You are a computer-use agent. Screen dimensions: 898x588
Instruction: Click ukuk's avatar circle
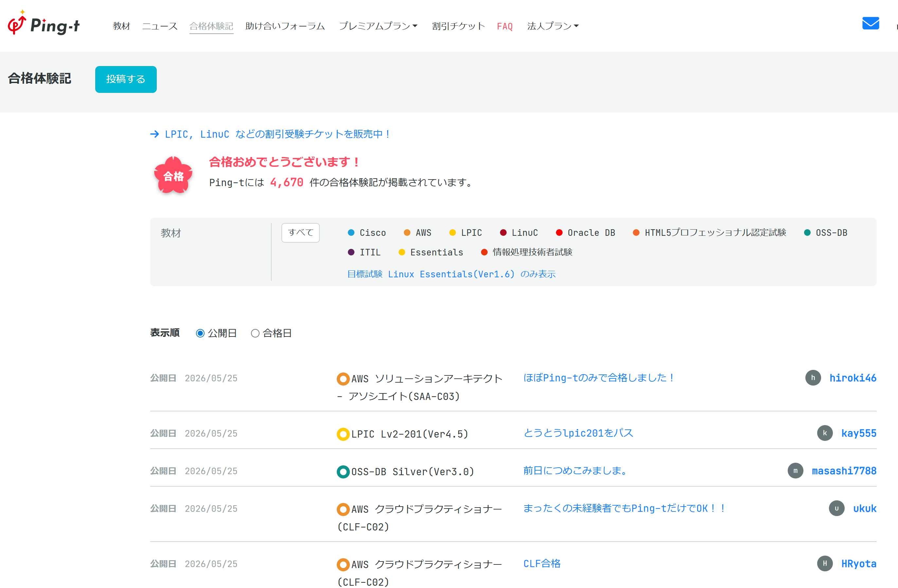pos(836,509)
